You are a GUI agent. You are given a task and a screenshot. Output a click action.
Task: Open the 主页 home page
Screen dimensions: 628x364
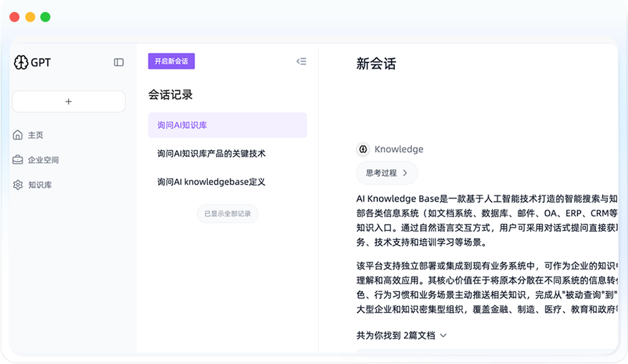[x=35, y=135]
